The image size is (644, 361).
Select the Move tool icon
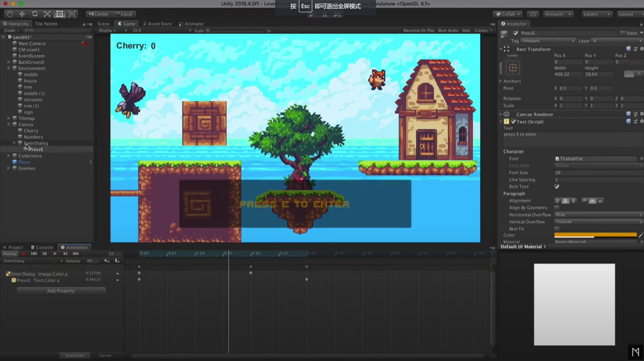[x=22, y=14]
